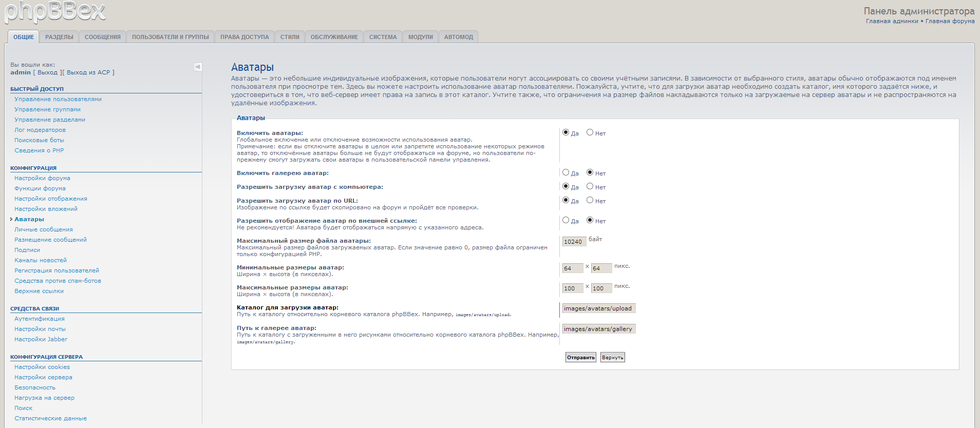Select 'Да' for external link avatar display

pos(566,220)
